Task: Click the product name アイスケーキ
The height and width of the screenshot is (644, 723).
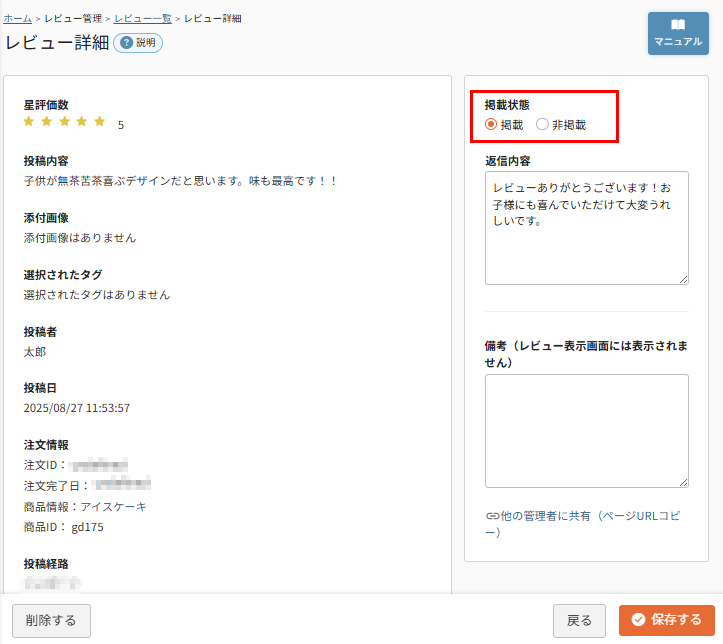Action: [x=113, y=507]
